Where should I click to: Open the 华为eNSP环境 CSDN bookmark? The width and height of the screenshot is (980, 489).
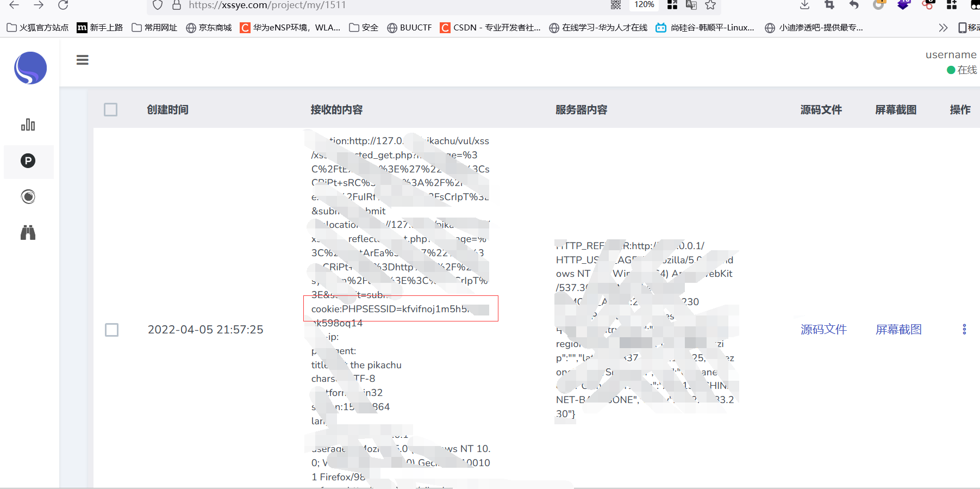(x=291, y=28)
